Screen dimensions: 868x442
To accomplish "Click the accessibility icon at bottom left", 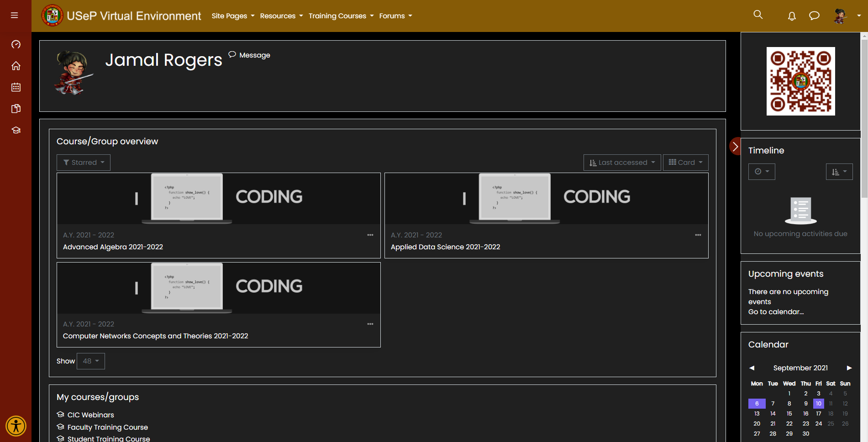I will point(16,426).
